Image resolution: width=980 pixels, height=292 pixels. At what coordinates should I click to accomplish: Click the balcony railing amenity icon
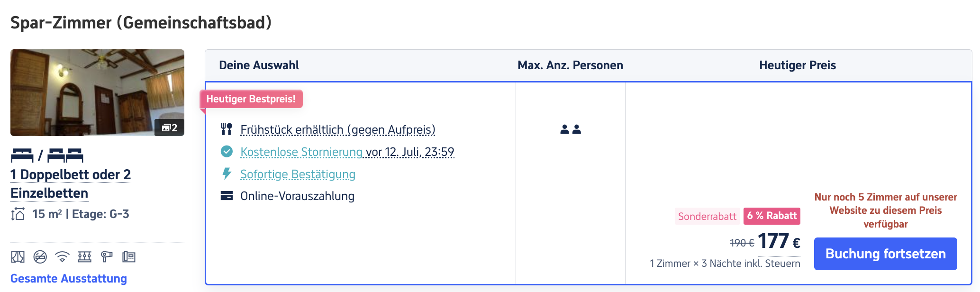tap(84, 257)
